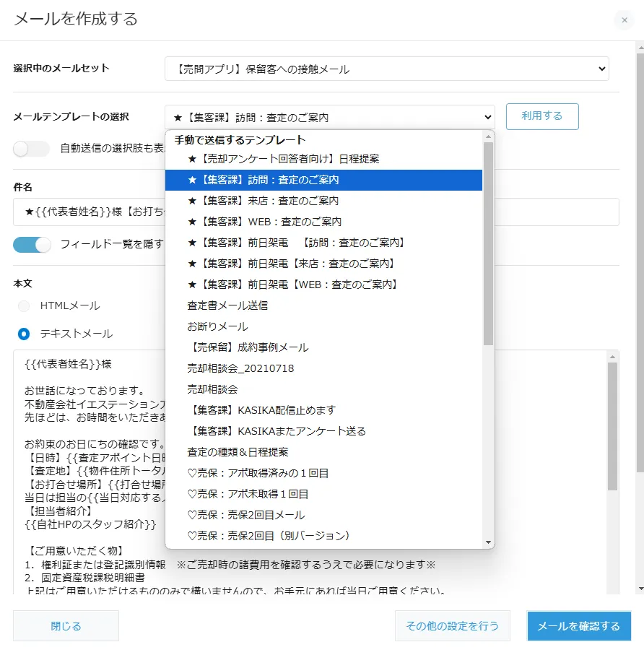This screenshot has width=644, height=655.
Task: Click the dropdown list scroll-down arrow
Action: click(x=488, y=542)
